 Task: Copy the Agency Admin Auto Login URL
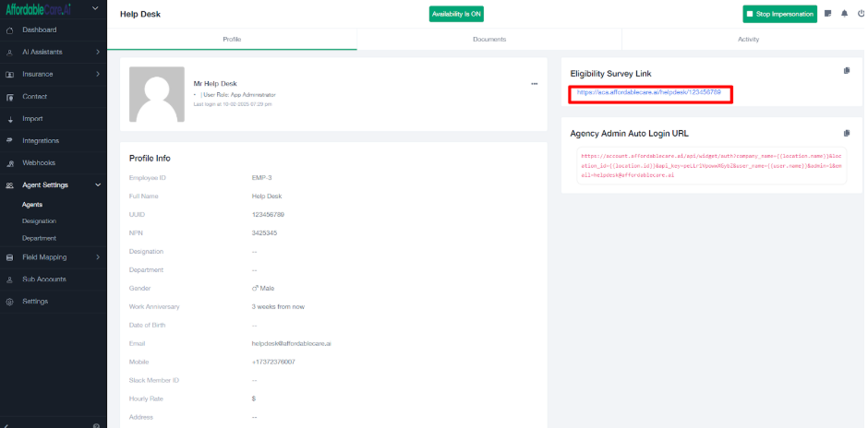846,133
